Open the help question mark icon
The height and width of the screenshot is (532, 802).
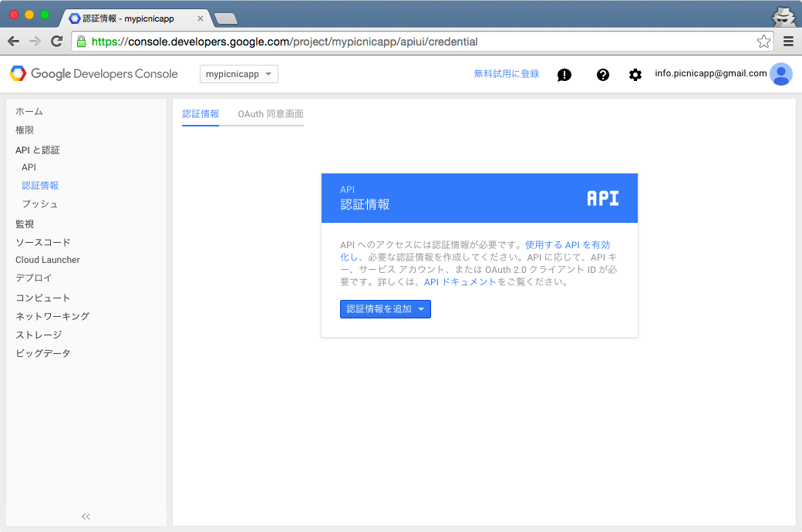click(603, 75)
